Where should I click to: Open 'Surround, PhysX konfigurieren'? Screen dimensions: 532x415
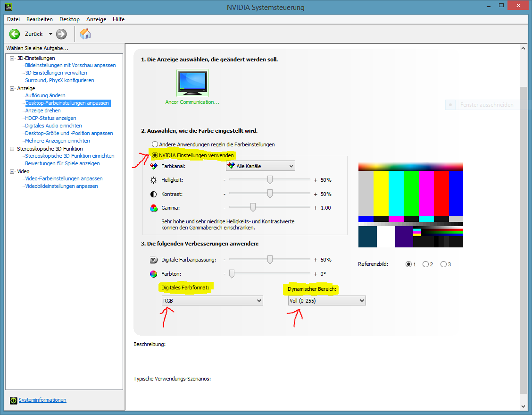(60, 80)
